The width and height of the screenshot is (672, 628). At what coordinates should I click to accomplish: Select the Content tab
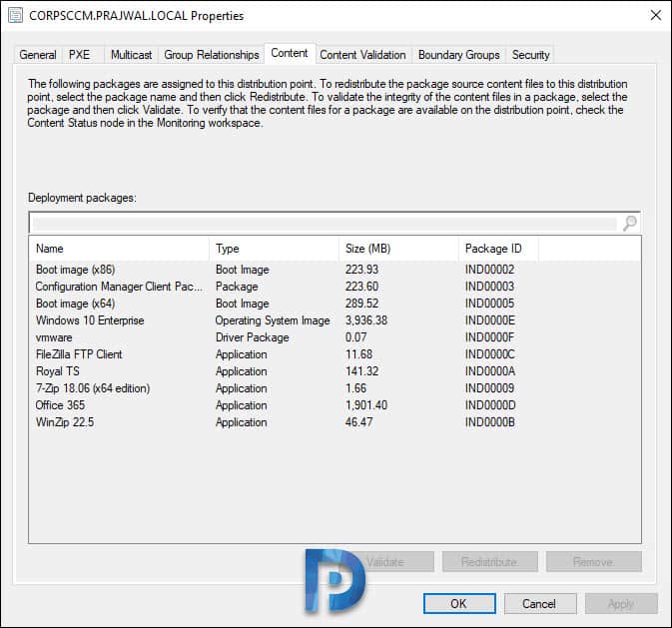pyautogui.click(x=290, y=53)
